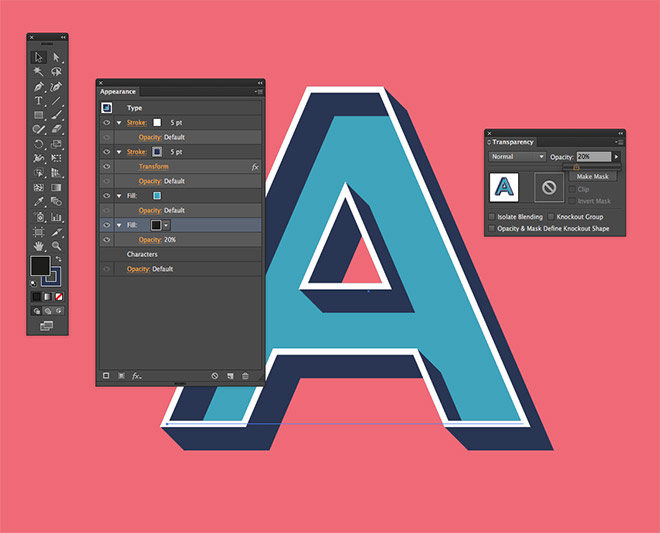Click Clear Appearance icon

tap(215, 376)
